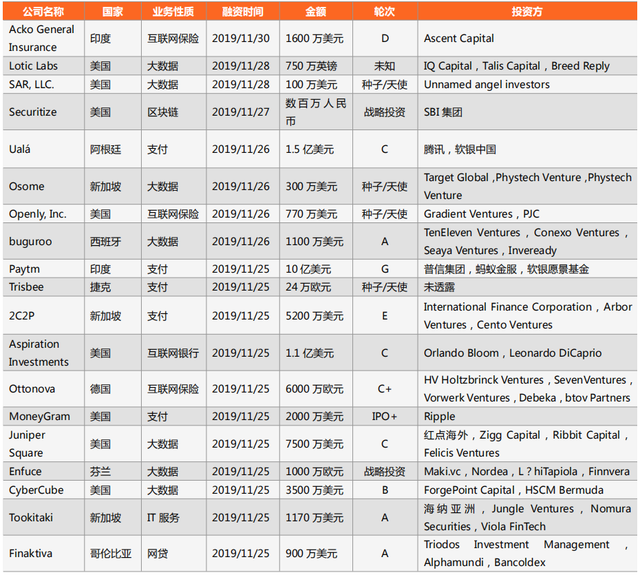The image size is (640, 575).
Task: Select the Lotic Labs company cell
Action: click(x=44, y=66)
